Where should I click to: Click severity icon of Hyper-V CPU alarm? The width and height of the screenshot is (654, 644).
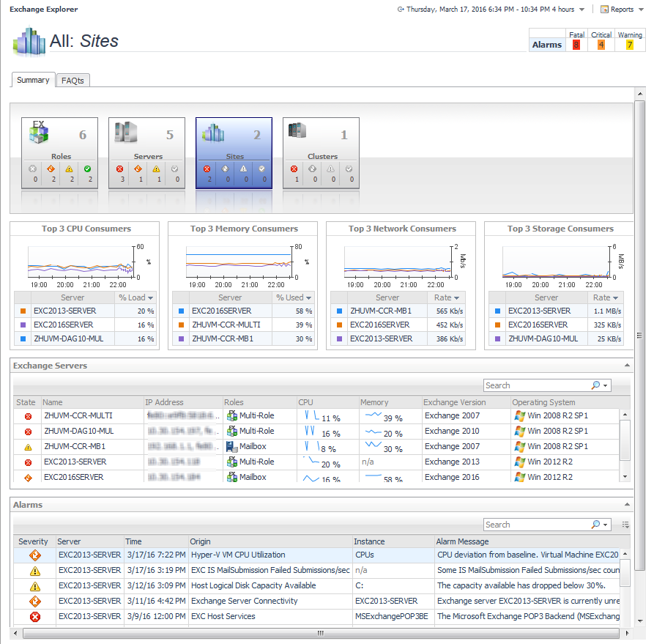34,555
